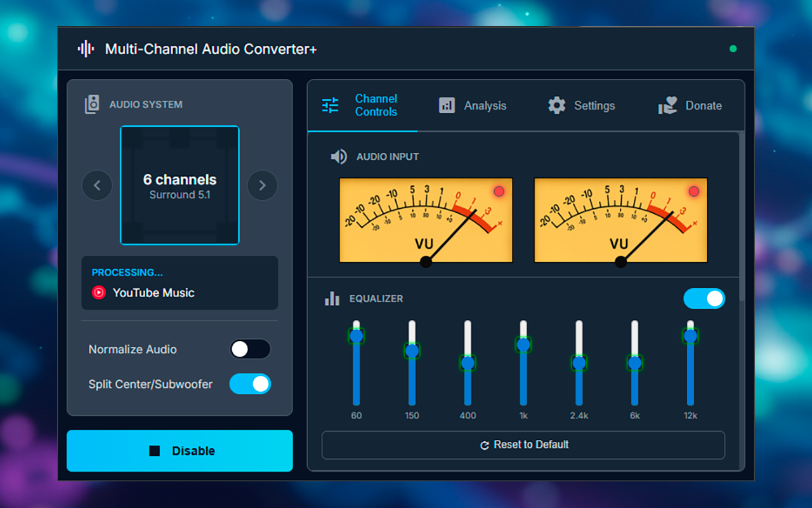
Task: Enable Normalize Audio
Action: pyautogui.click(x=250, y=349)
